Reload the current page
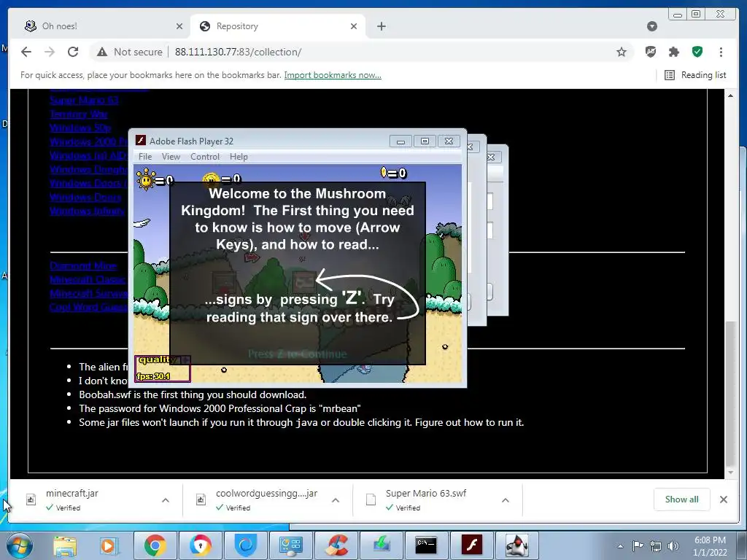Screen dimensions: 747x560 click(x=73, y=52)
